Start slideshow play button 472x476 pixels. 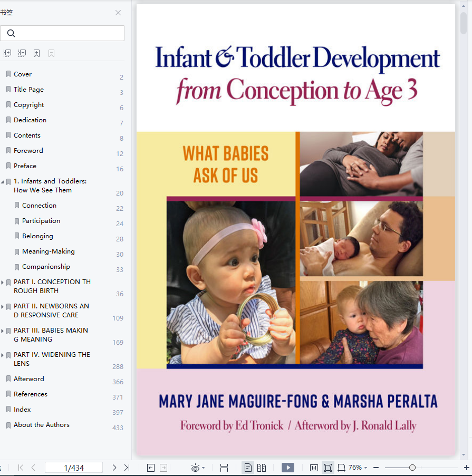click(287, 468)
